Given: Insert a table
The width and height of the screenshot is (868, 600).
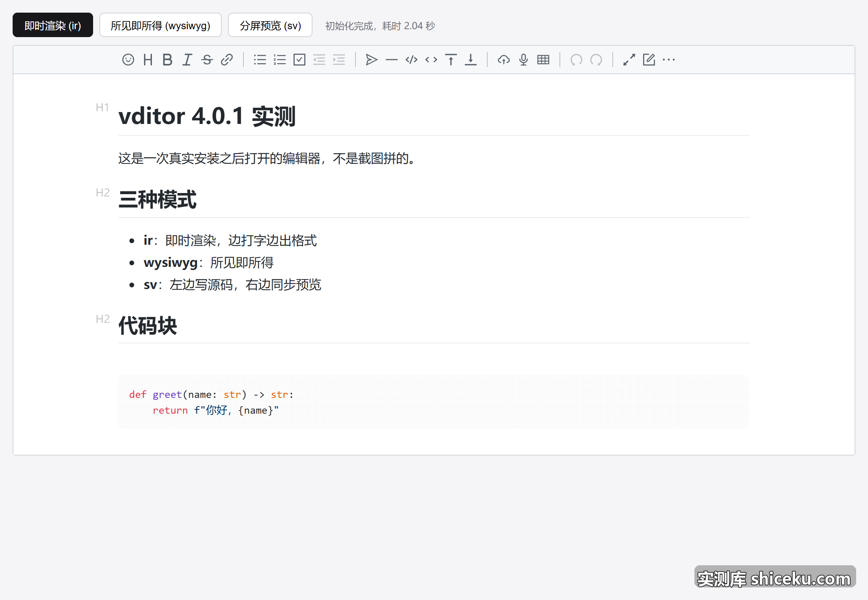Looking at the screenshot, I should click(543, 60).
